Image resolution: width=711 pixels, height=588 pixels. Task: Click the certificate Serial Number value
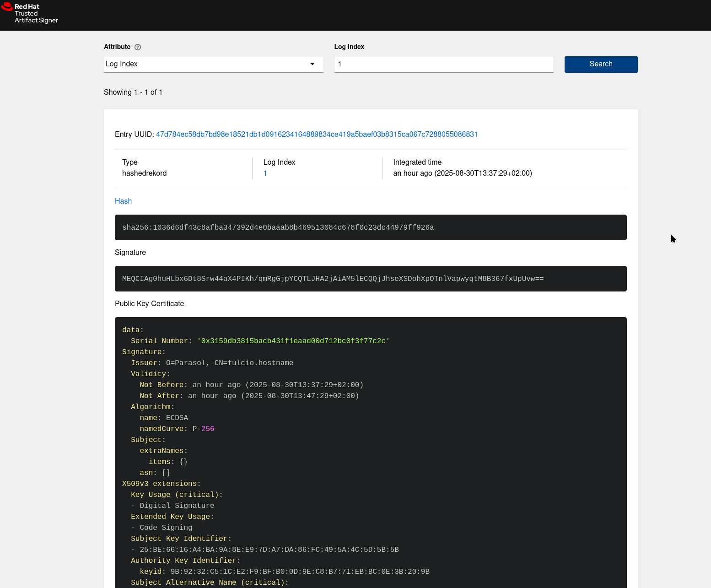293,341
